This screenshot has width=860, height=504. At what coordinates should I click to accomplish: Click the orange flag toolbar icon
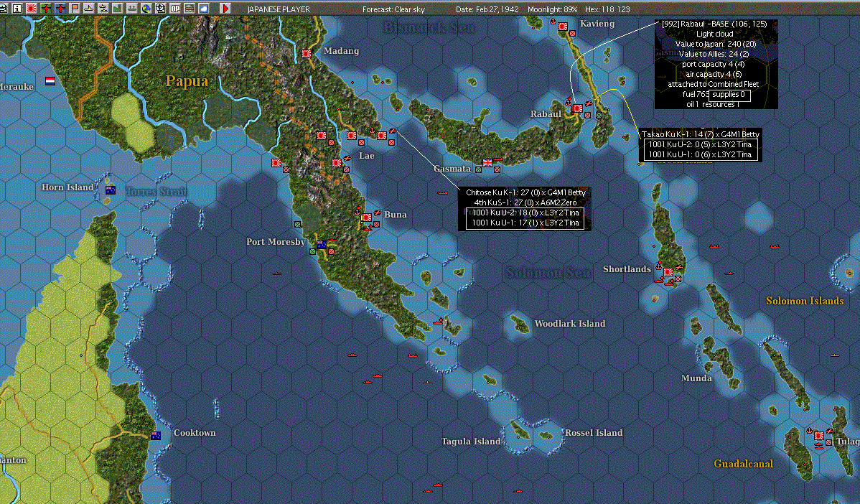pyautogui.click(x=74, y=8)
